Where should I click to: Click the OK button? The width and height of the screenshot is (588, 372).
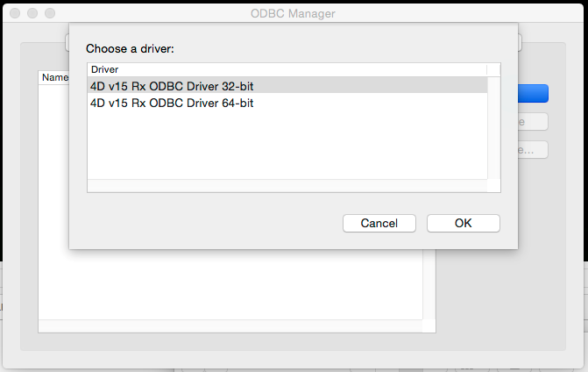(x=463, y=223)
